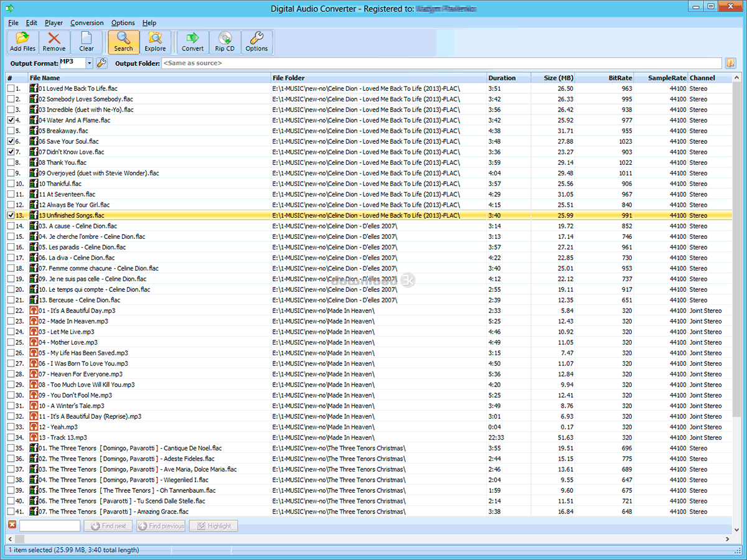
Task: Click the Output Folder path field
Action: click(441, 63)
